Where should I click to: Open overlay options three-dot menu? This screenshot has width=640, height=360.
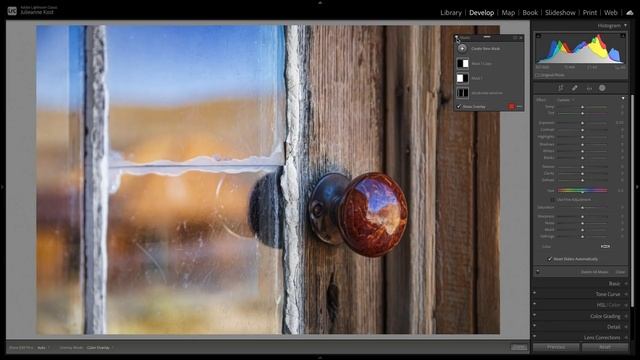519,107
